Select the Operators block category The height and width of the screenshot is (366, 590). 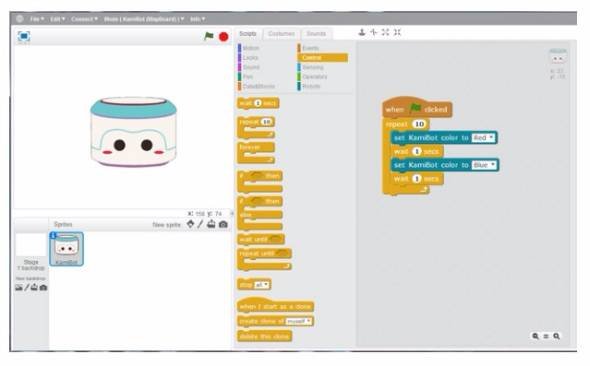tap(313, 77)
